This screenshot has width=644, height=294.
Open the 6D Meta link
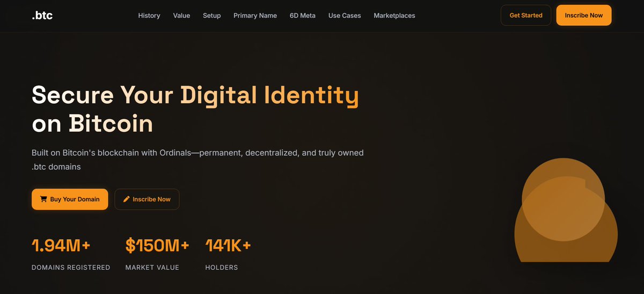click(303, 16)
